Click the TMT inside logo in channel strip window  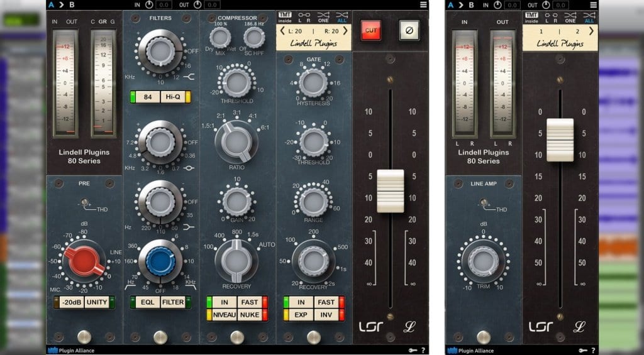pos(285,17)
